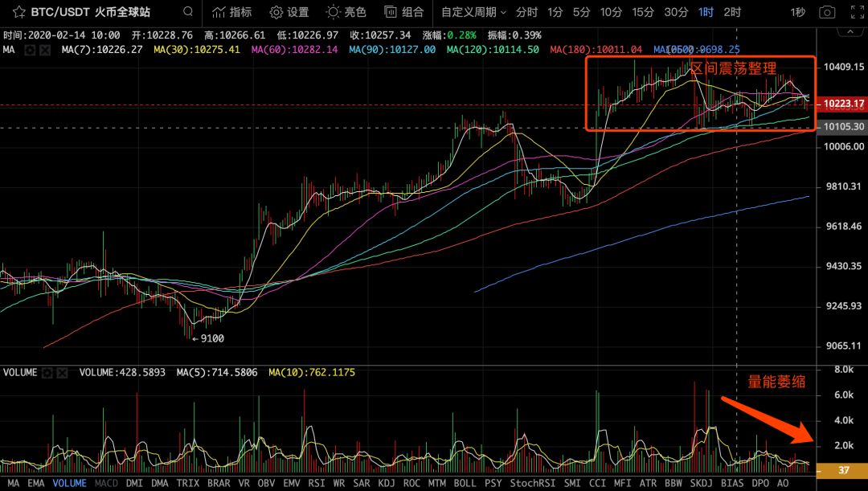Select the active VOLUME indicator tab
This screenshot has height=491, width=868.
click(x=70, y=483)
